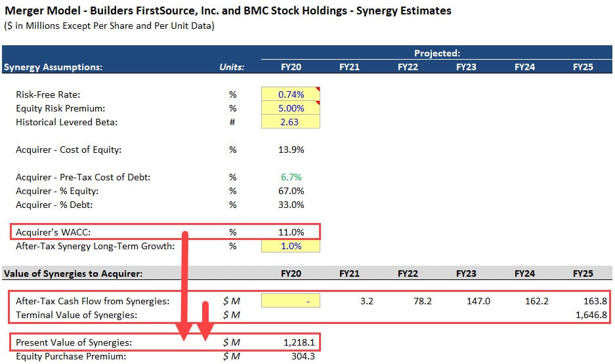Select the Acquirer's WACC 11.0% cell
The image size is (615, 364).
pyautogui.click(x=291, y=232)
